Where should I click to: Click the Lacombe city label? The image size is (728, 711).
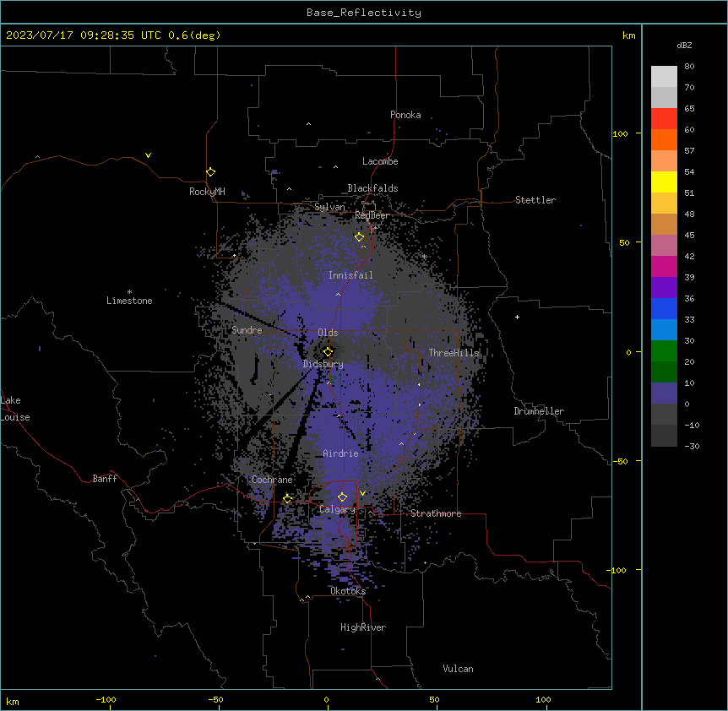pos(380,161)
